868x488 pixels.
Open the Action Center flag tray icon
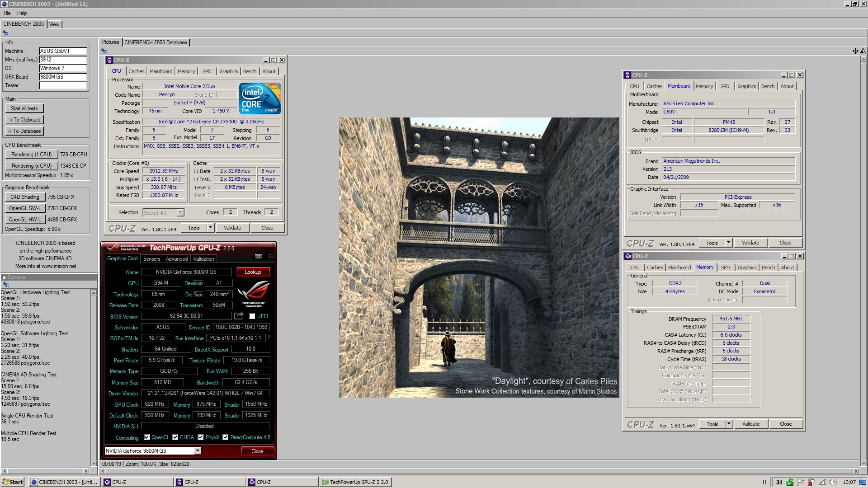(801, 482)
